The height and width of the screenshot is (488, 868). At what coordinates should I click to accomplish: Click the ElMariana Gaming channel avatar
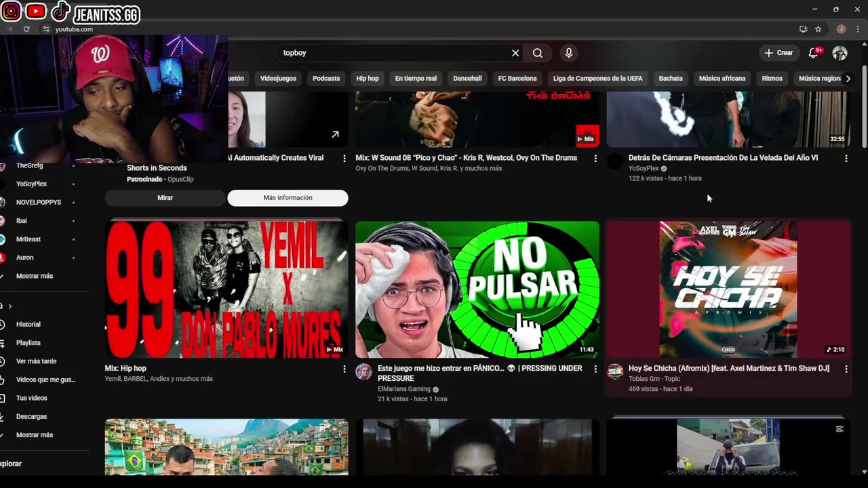364,371
